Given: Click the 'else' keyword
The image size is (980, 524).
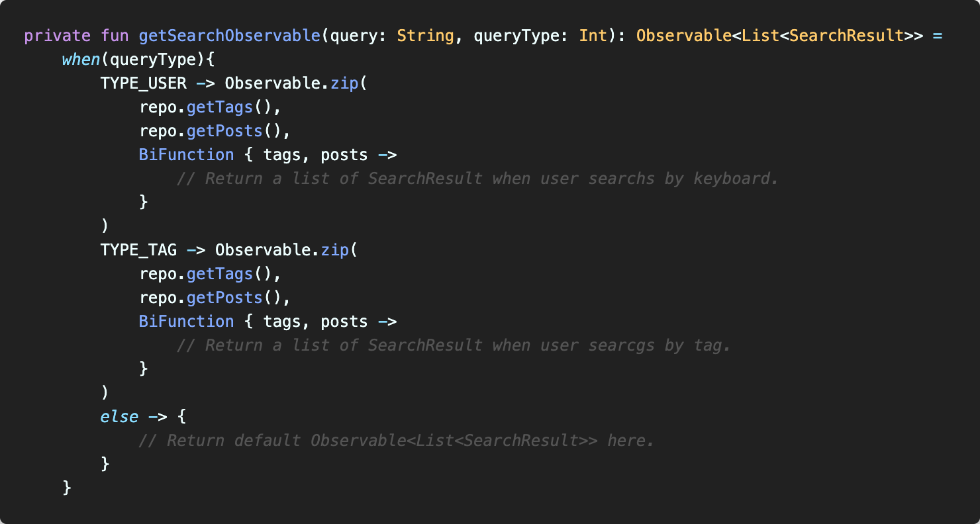Looking at the screenshot, I should coord(119,417).
